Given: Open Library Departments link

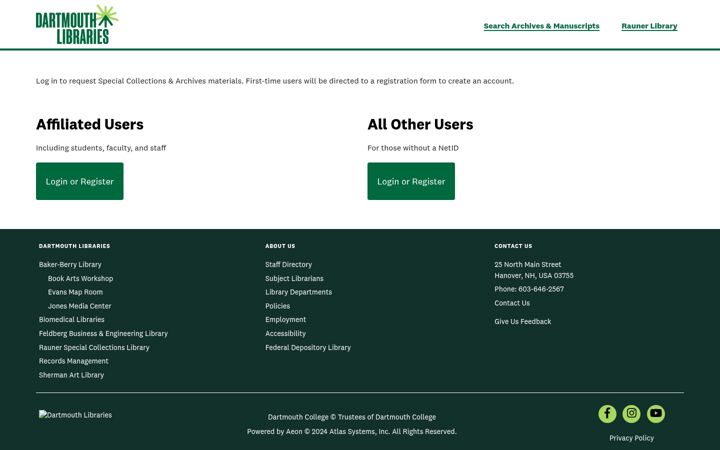Looking at the screenshot, I should pyautogui.click(x=298, y=292).
